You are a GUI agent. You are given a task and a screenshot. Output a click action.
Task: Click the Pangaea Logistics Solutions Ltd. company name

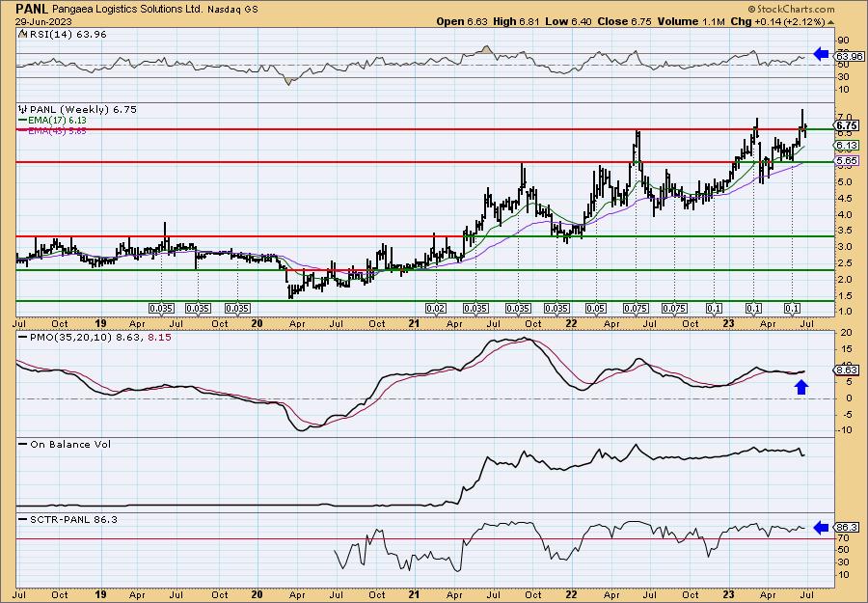[x=128, y=10]
